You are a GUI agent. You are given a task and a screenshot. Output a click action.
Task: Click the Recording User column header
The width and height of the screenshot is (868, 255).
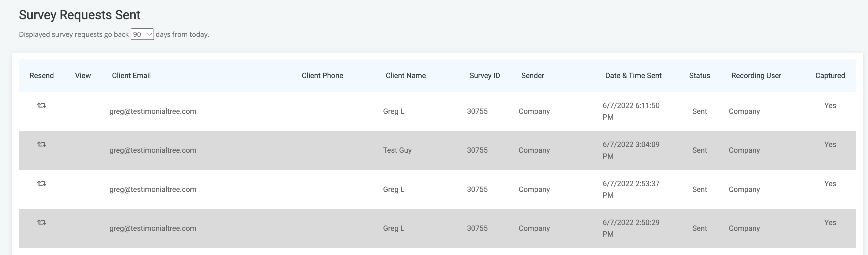[x=756, y=76]
